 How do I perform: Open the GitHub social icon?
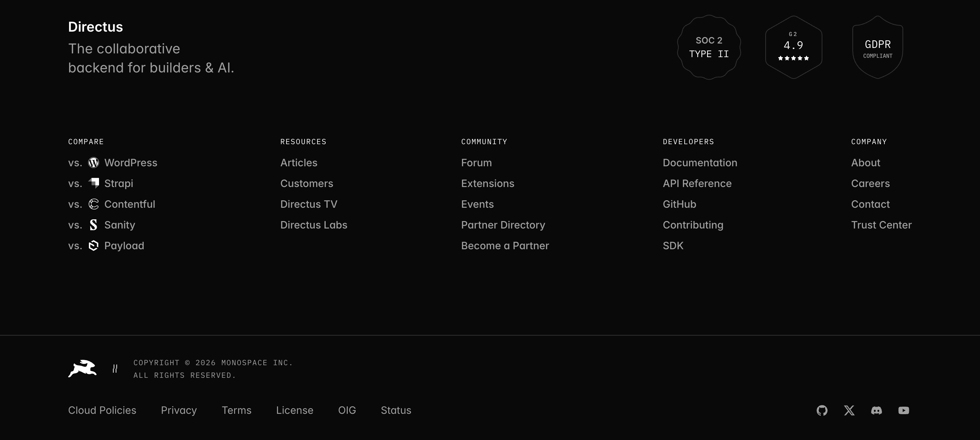822,410
